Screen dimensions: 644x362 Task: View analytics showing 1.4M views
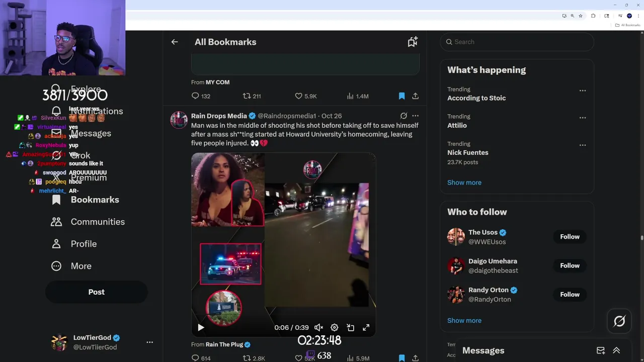click(358, 96)
